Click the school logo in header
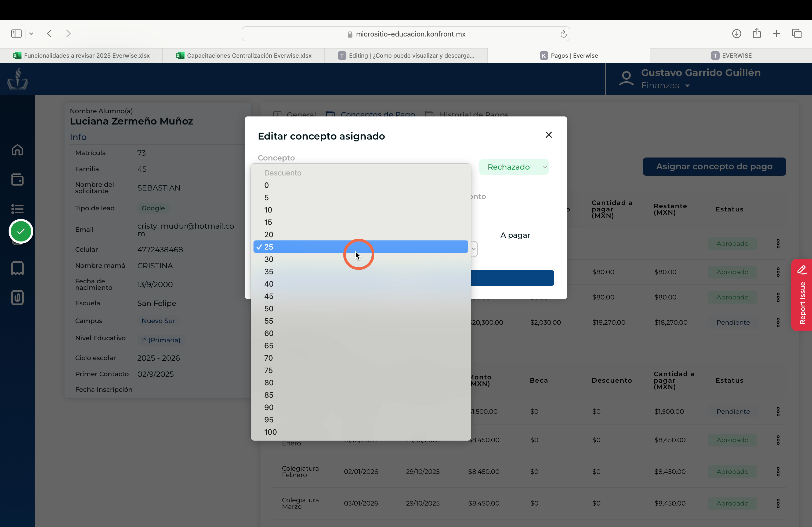This screenshot has height=527, width=812. pyautogui.click(x=17, y=79)
